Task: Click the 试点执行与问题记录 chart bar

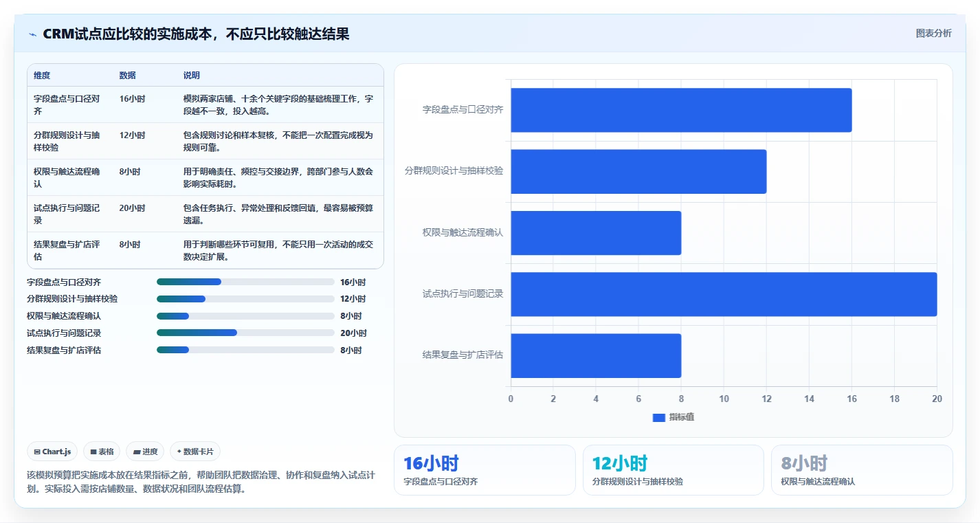Action: click(724, 294)
